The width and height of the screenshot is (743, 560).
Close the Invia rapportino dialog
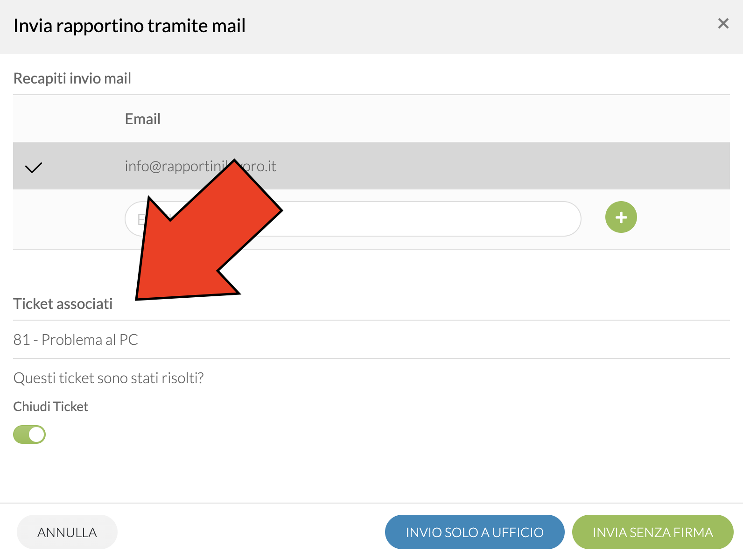point(723,23)
